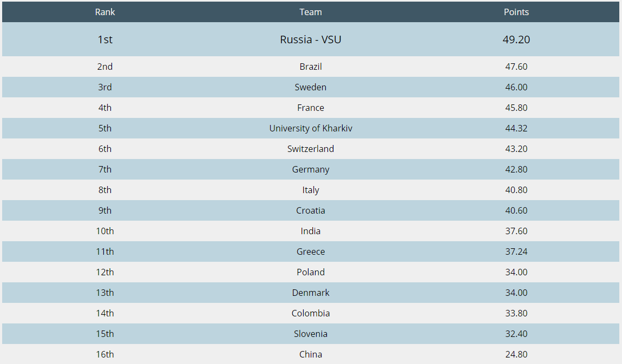Click the University of Kharkiv team name

pyautogui.click(x=311, y=128)
